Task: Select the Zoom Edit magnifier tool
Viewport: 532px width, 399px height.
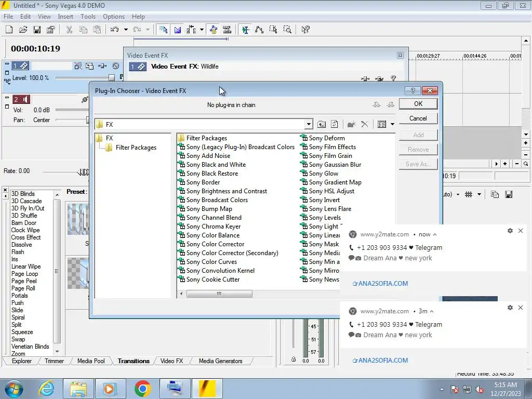Action: pyautogui.click(x=287, y=30)
